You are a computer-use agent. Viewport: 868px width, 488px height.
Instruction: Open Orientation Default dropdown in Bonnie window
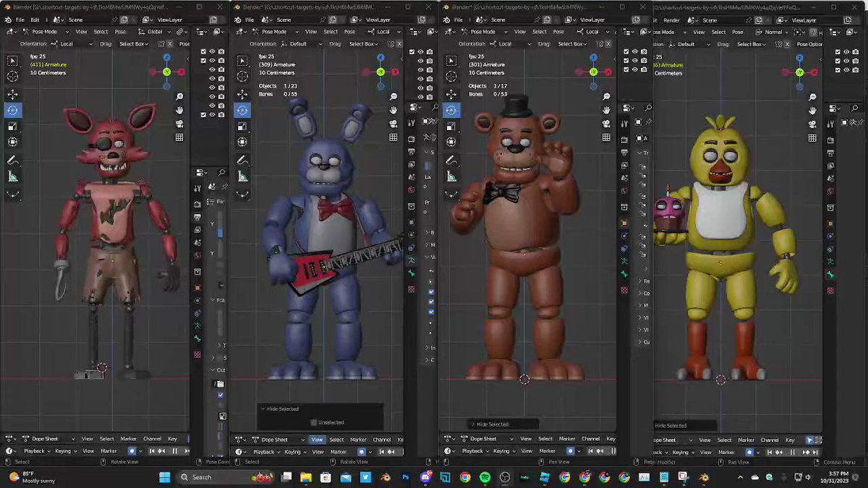(x=302, y=44)
